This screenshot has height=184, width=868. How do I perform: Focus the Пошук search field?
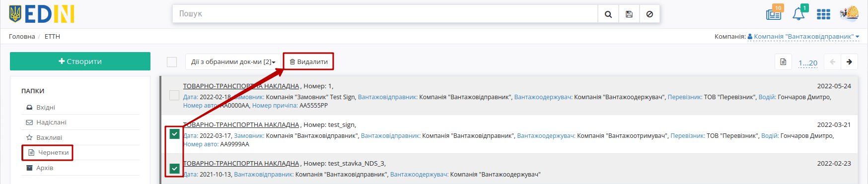pyautogui.click(x=385, y=14)
